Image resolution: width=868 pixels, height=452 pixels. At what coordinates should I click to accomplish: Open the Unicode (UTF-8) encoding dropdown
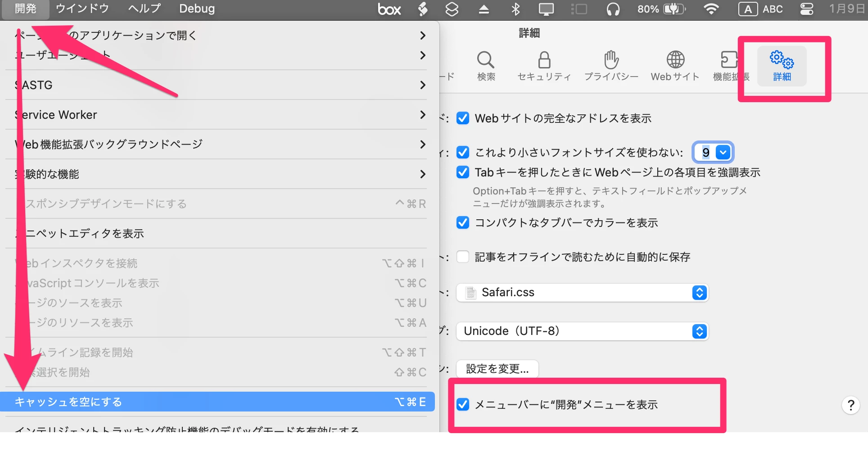(x=582, y=331)
